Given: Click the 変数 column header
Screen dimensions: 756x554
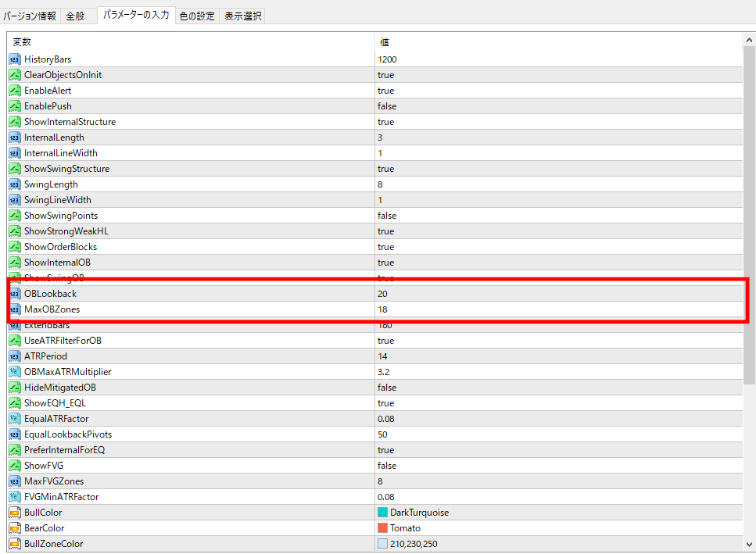Looking at the screenshot, I should tap(22, 42).
